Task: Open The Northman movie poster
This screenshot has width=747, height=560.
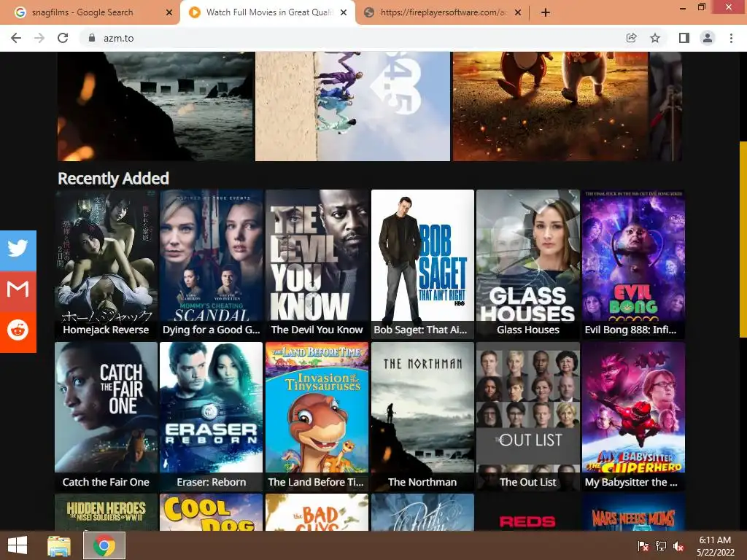Action: (x=422, y=416)
